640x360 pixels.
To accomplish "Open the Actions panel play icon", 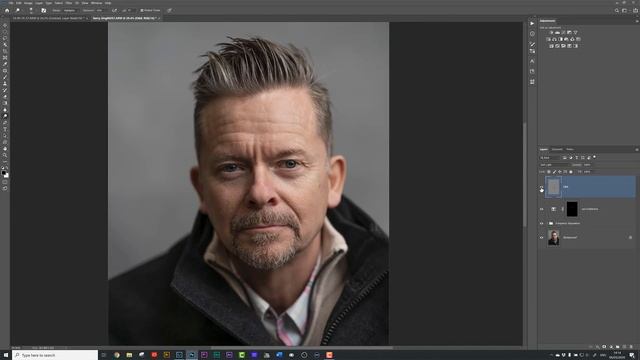I will 532,23.
